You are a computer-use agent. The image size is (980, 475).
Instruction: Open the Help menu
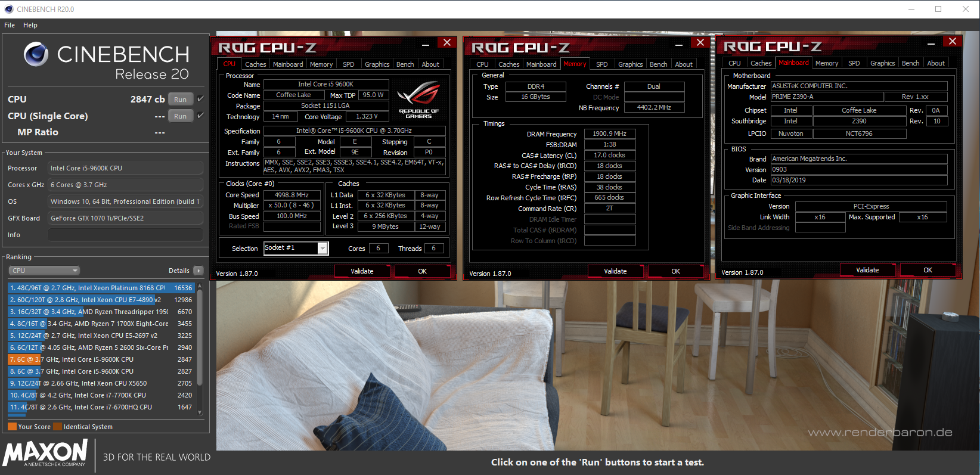point(30,25)
